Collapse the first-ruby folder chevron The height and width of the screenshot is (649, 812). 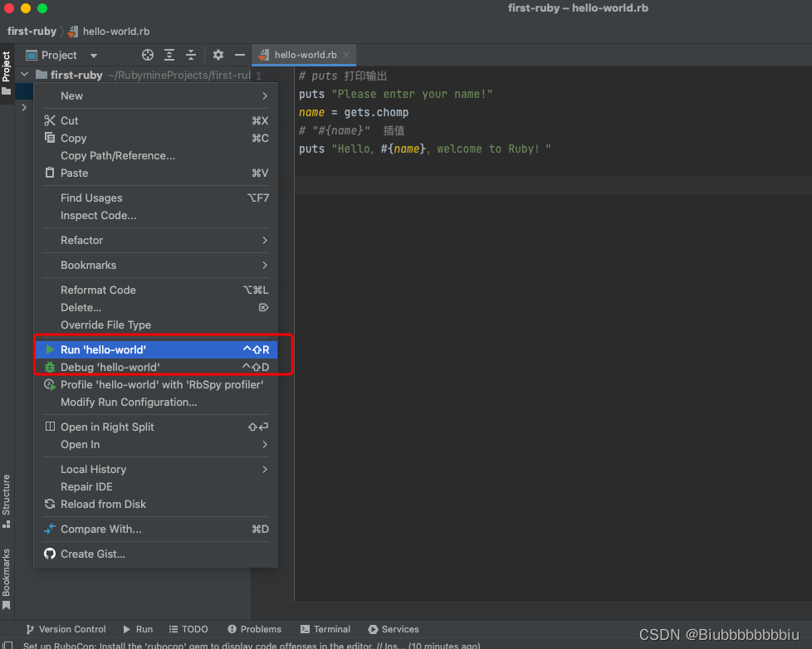23,74
